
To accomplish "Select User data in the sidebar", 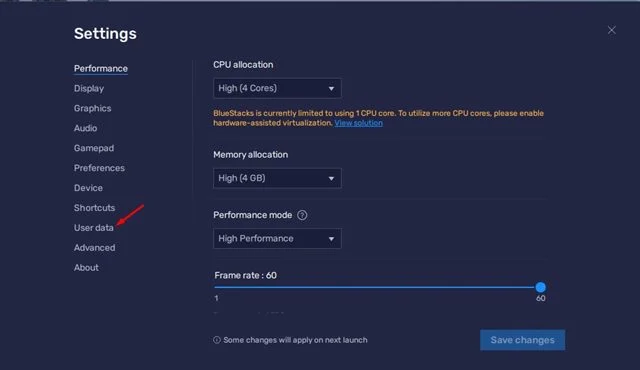I will (x=93, y=228).
